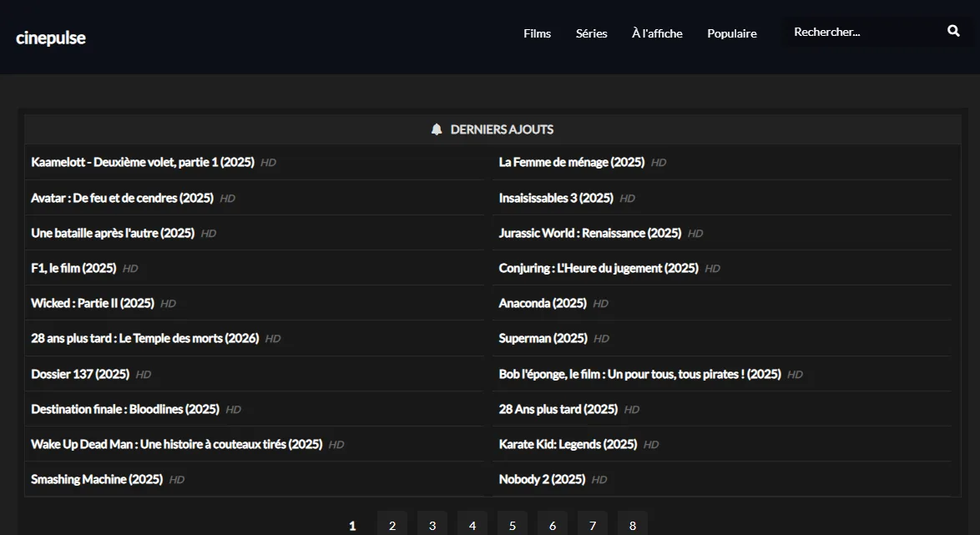Go to À l'affiche section
The image size is (980, 535).
pos(657,33)
